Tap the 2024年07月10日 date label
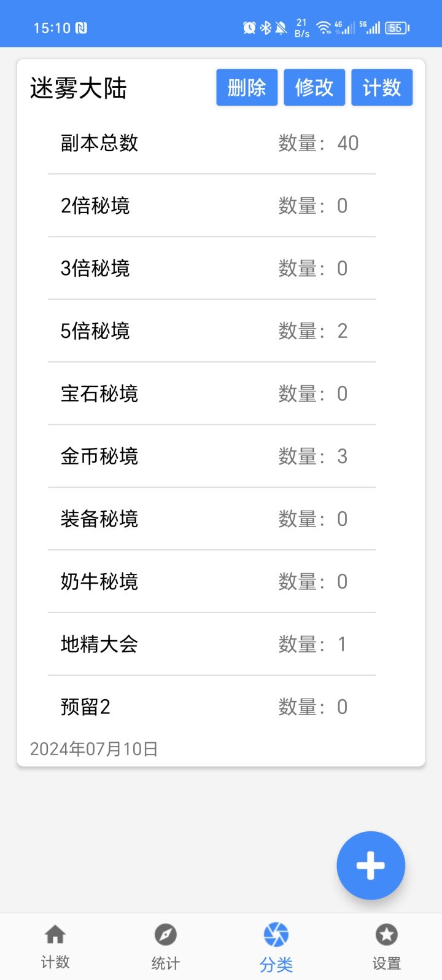 (x=94, y=749)
